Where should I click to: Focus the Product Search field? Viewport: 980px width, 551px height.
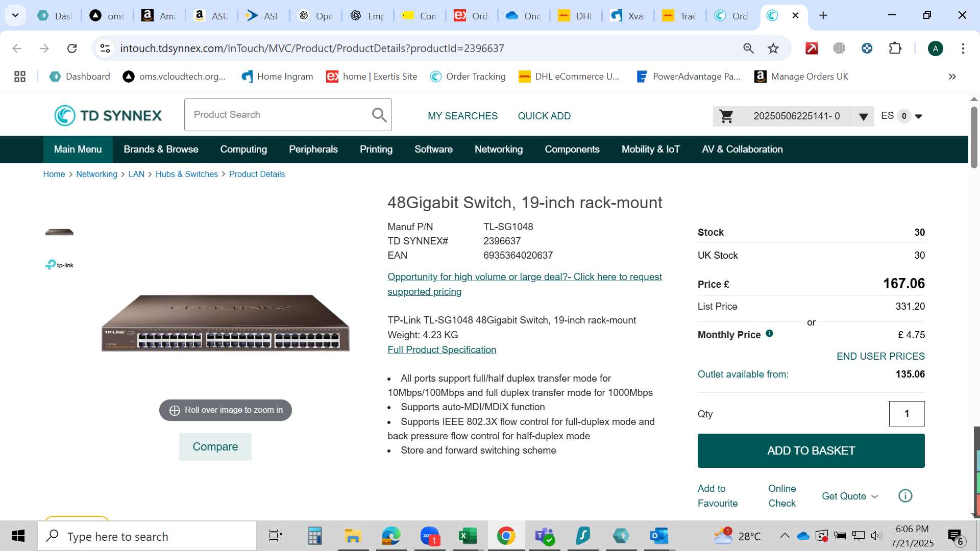coord(278,115)
